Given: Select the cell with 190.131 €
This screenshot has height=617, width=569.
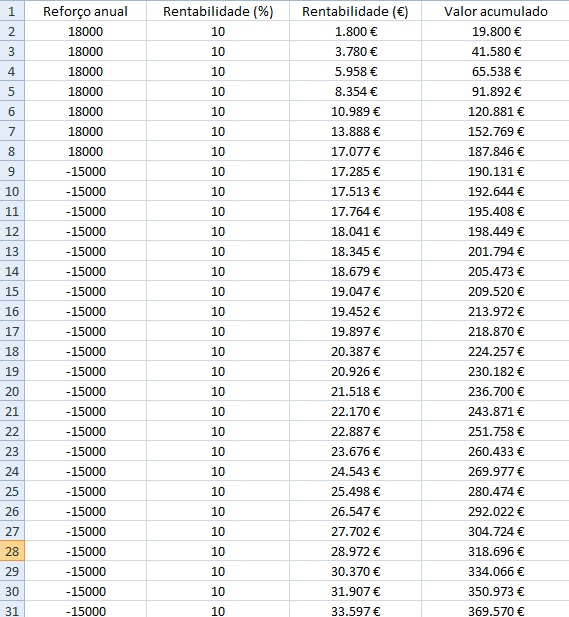Looking at the screenshot, I should (x=495, y=171).
